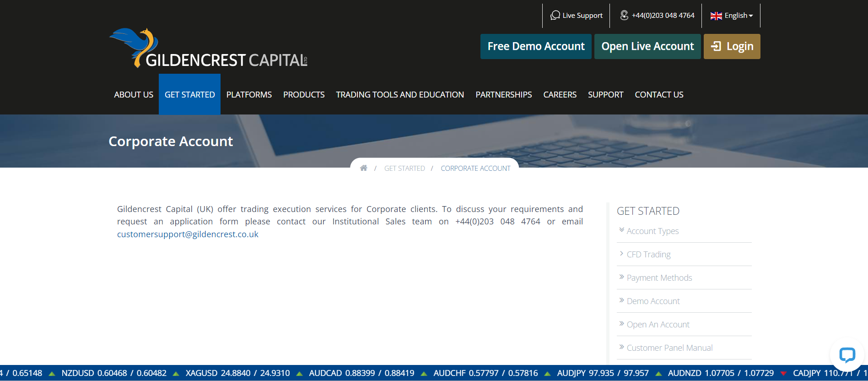The height and width of the screenshot is (381, 868).
Task: Click the login arrow icon
Action: 716,46
